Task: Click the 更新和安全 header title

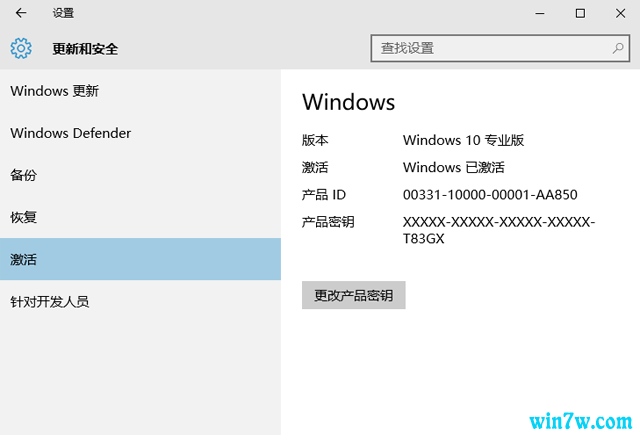Action: click(85, 48)
